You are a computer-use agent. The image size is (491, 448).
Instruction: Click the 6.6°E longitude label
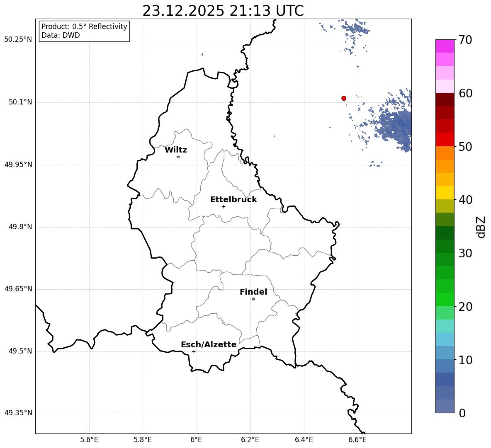pyautogui.click(x=357, y=440)
